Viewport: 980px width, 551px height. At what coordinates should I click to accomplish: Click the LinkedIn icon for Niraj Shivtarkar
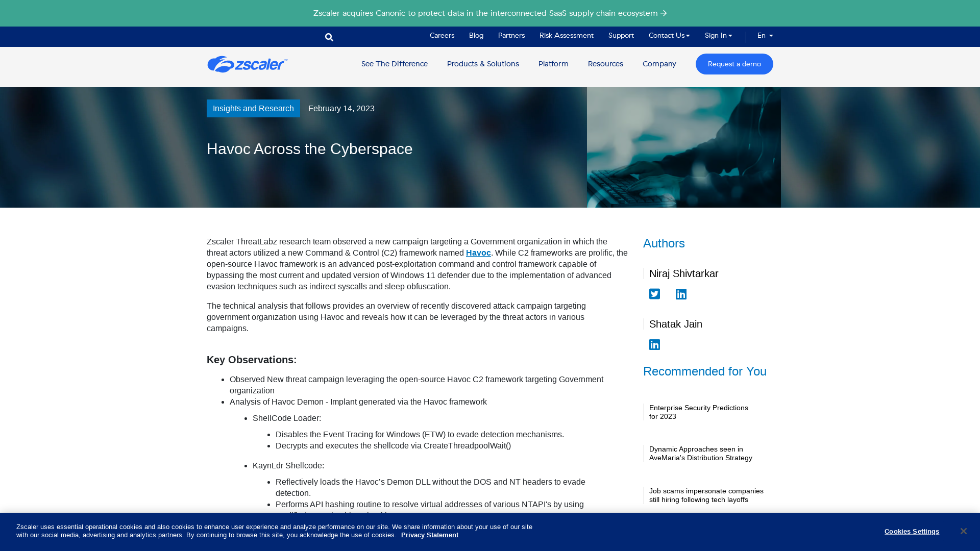(680, 293)
